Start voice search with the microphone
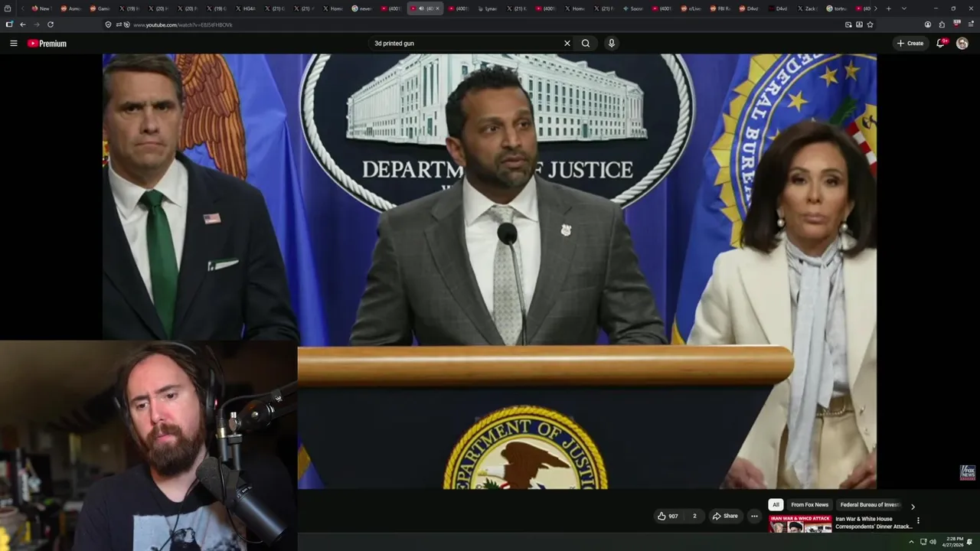980x551 pixels. point(611,44)
